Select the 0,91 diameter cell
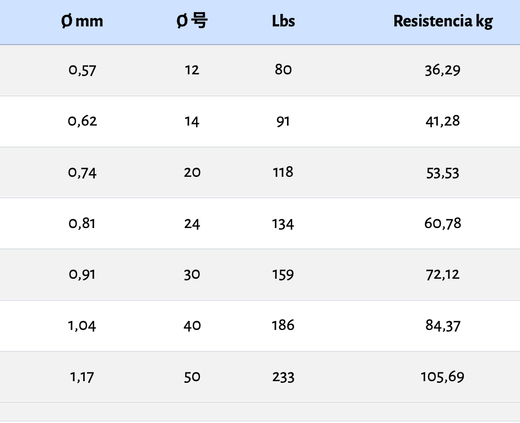This screenshot has width=520, height=423. coord(82,275)
